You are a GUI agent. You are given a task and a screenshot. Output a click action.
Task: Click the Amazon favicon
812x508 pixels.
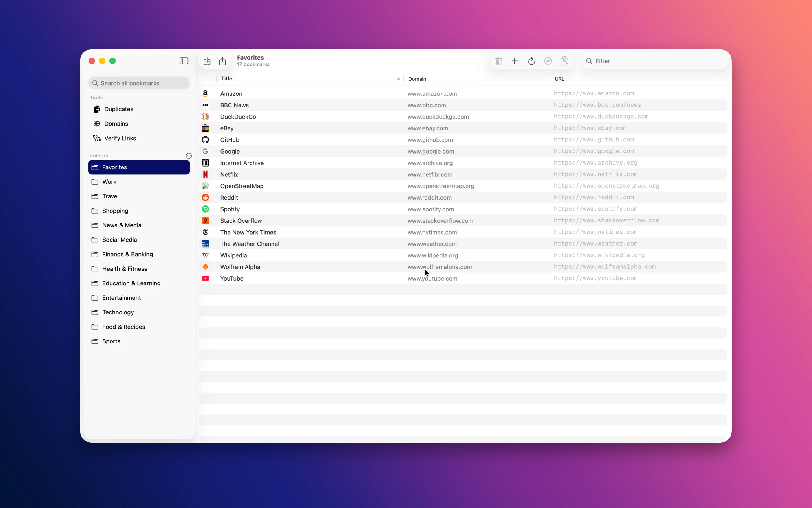coord(205,93)
